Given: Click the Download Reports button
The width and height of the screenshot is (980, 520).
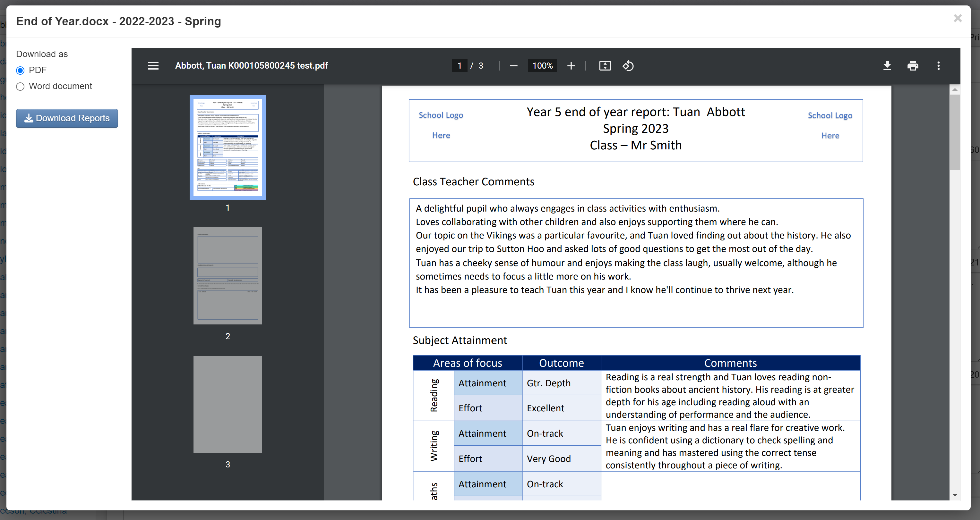Looking at the screenshot, I should point(67,118).
